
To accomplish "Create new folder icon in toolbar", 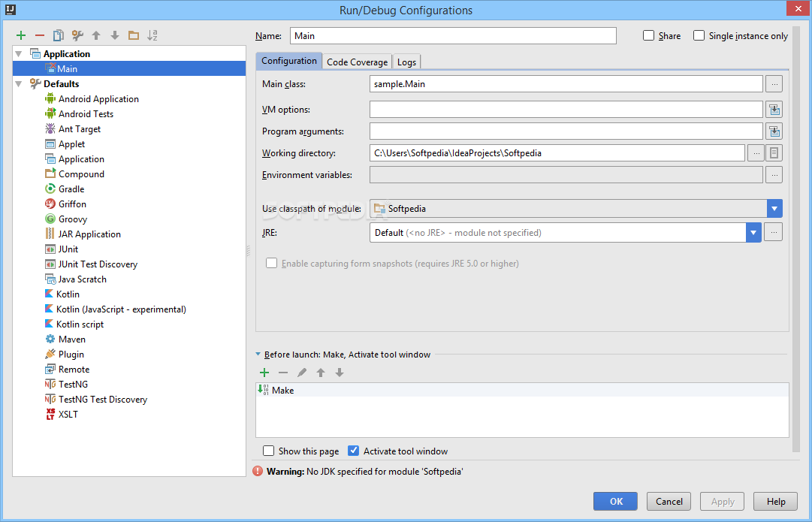I will 134,35.
